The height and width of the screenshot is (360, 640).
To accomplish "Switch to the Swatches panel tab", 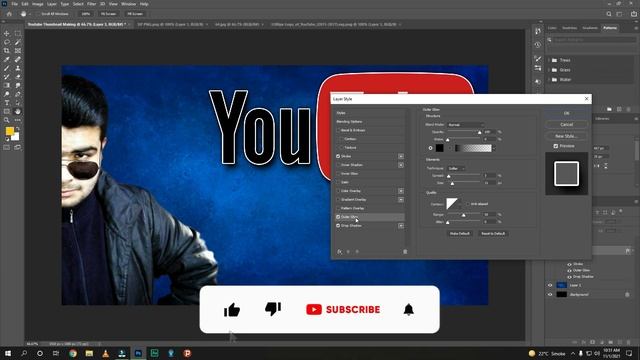I will pyautogui.click(x=569, y=28).
